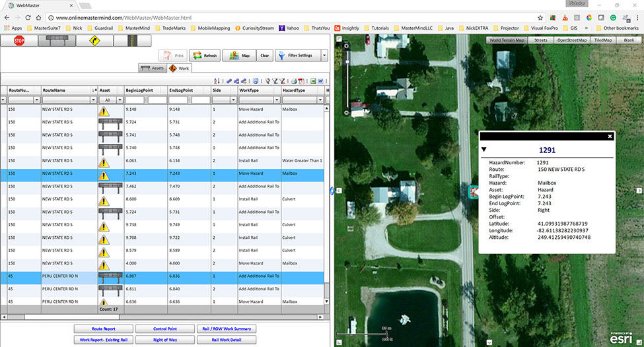Viewport: 644px width, 347px height.
Task: Collapse the 1291 popup with the triangle
Action: [x=484, y=150]
